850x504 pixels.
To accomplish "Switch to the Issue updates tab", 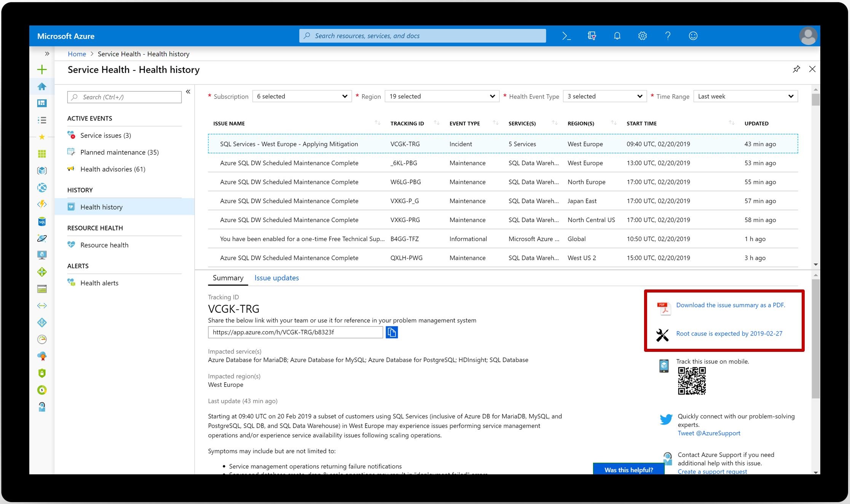I will click(x=276, y=278).
